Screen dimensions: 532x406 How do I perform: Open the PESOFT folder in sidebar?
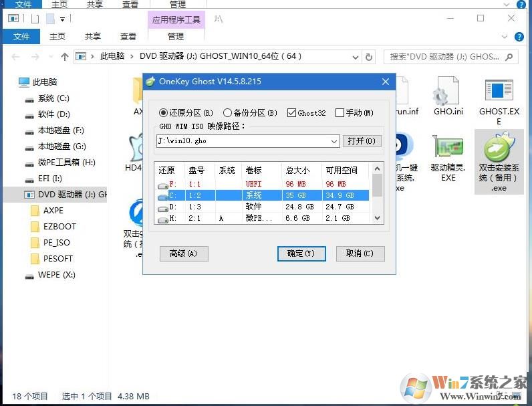click(51, 258)
